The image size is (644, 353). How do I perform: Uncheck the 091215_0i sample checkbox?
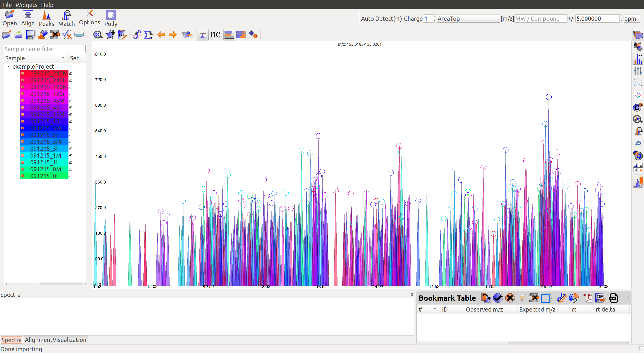tap(23, 176)
